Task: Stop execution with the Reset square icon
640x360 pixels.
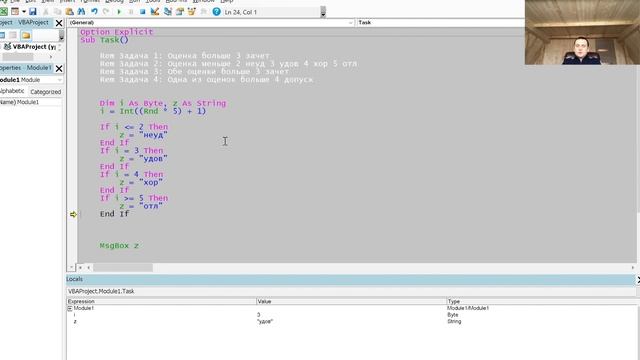Action: click(142, 12)
